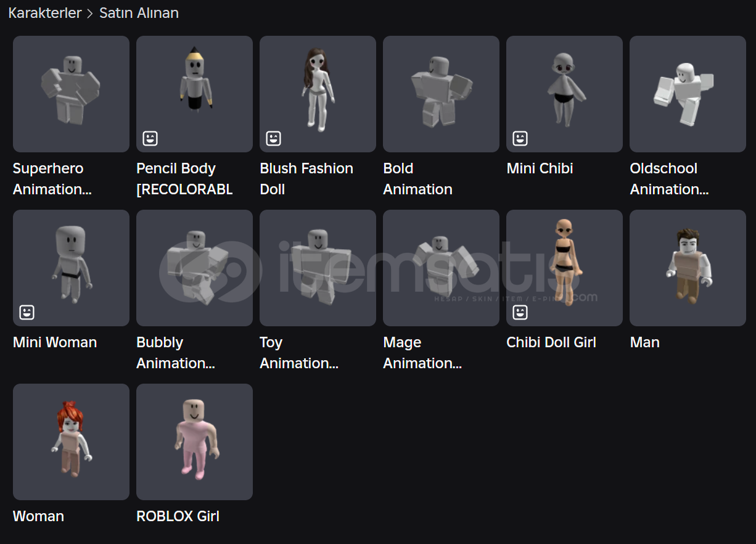Select the Mage Animation thumbnail

(x=441, y=268)
